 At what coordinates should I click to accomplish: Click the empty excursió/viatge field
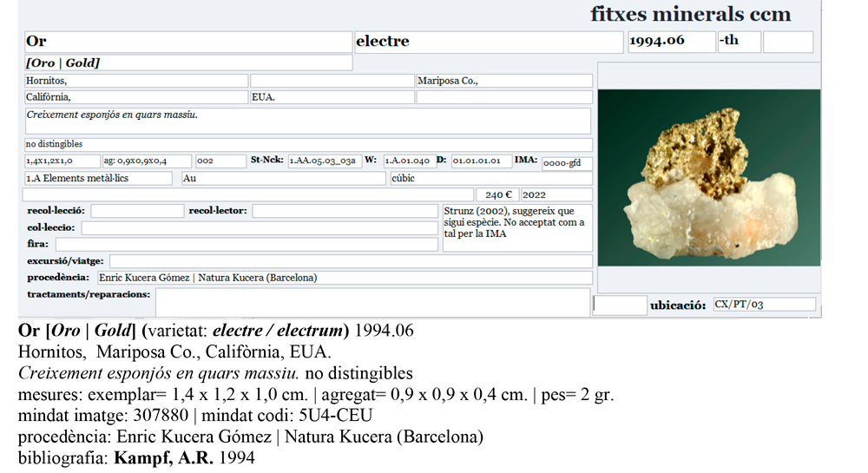click(x=351, y=261)
